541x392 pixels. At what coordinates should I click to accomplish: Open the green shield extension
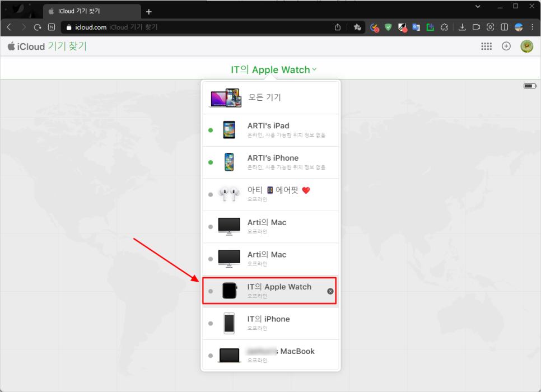tap(388, 27)
